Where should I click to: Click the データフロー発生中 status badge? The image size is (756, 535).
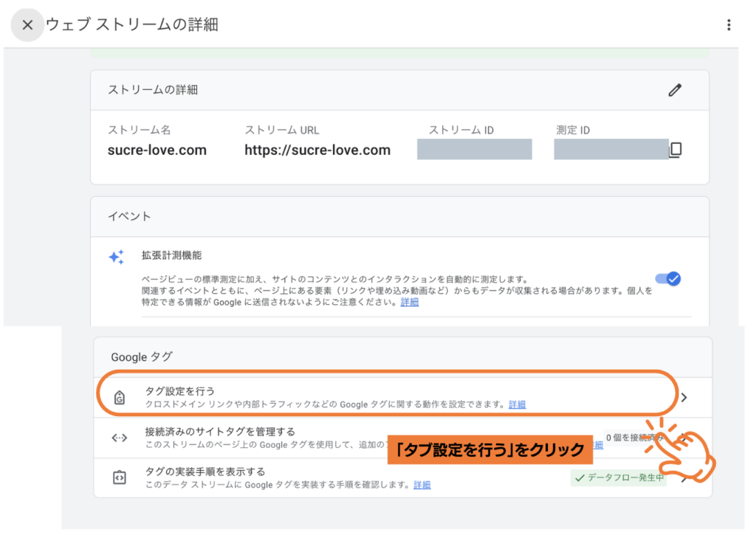click(619, 478)
